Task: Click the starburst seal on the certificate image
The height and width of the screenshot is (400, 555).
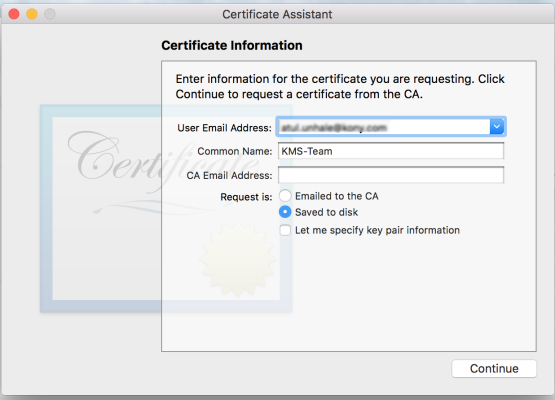Action: [238, 259]
